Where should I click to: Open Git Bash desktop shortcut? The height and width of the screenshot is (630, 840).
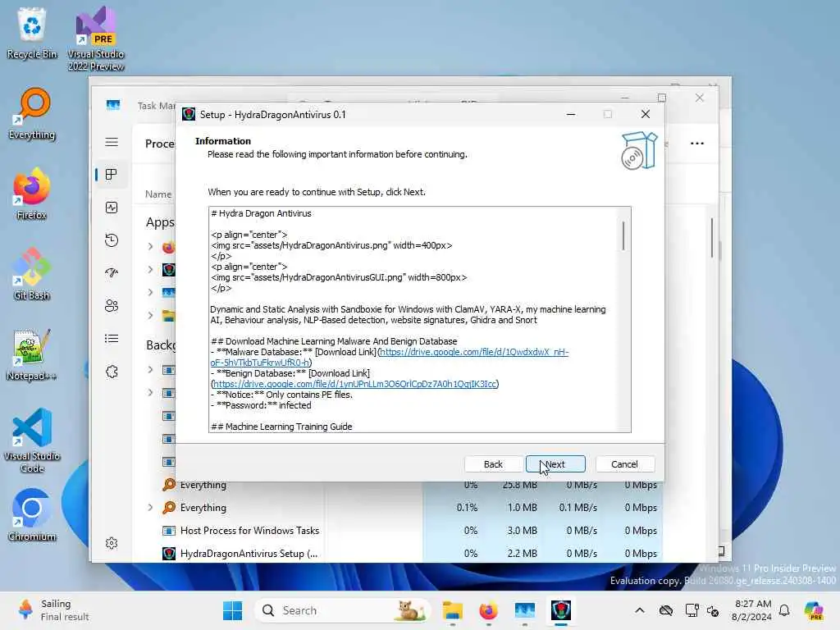click(x=32, y=274)
